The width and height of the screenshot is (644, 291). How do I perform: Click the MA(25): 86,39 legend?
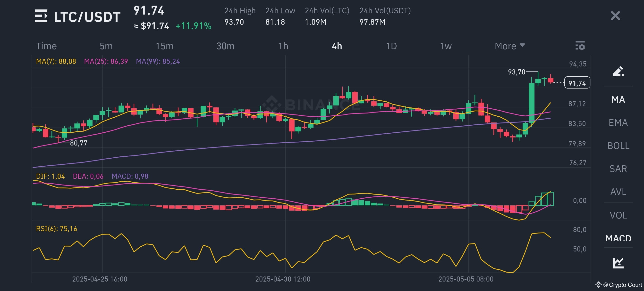click(x=106, y=61)
